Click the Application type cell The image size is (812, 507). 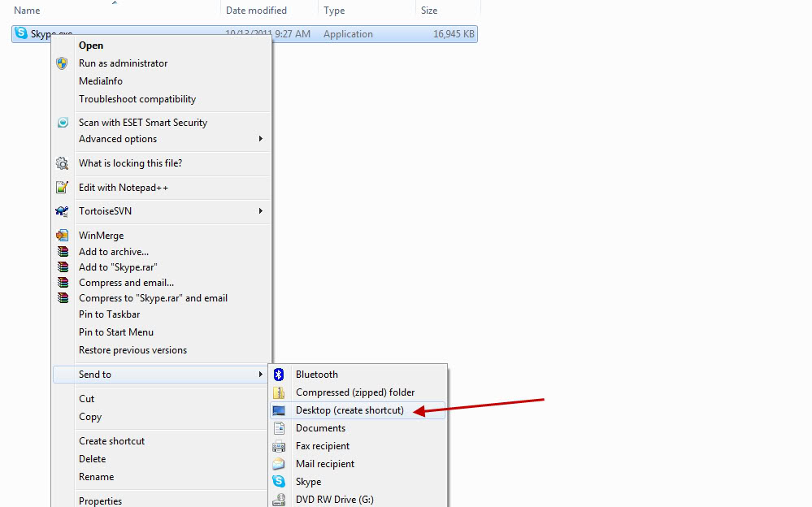pos(348,34)
